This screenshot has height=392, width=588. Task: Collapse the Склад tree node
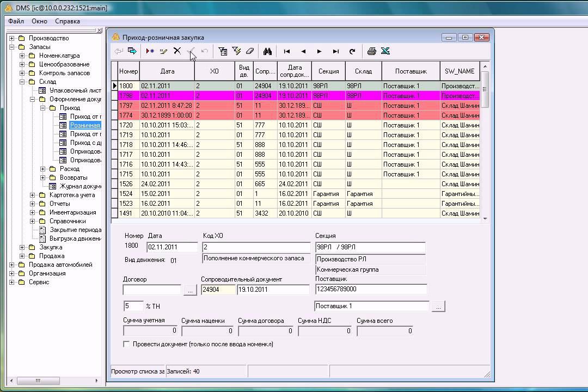point(22,82)
